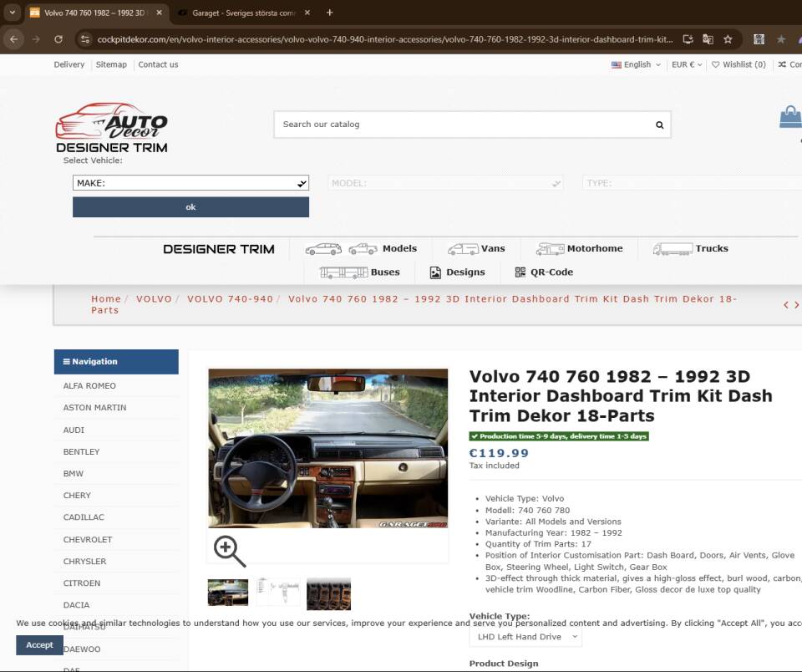
Task: Open the Buses menu item
Action: [x=359, y=272]
